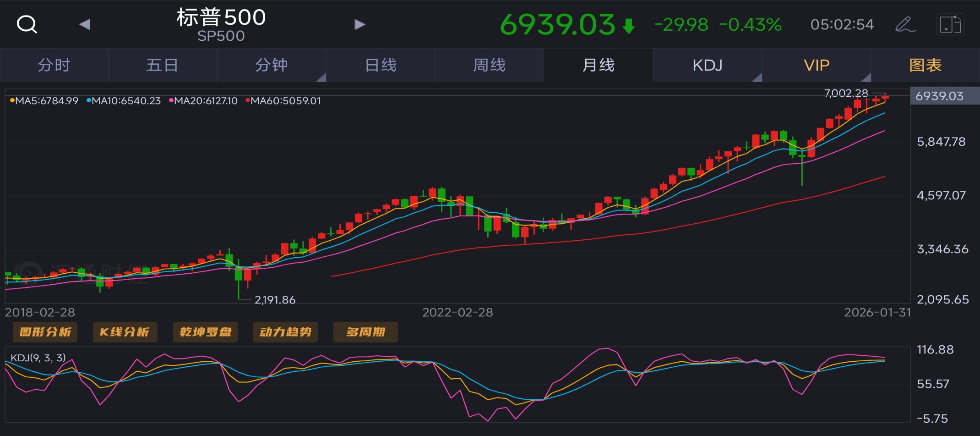Click the -0.43% percent change
Image resolution: width=980 pixels, height=436 pixels.
(x=751, y=25)
